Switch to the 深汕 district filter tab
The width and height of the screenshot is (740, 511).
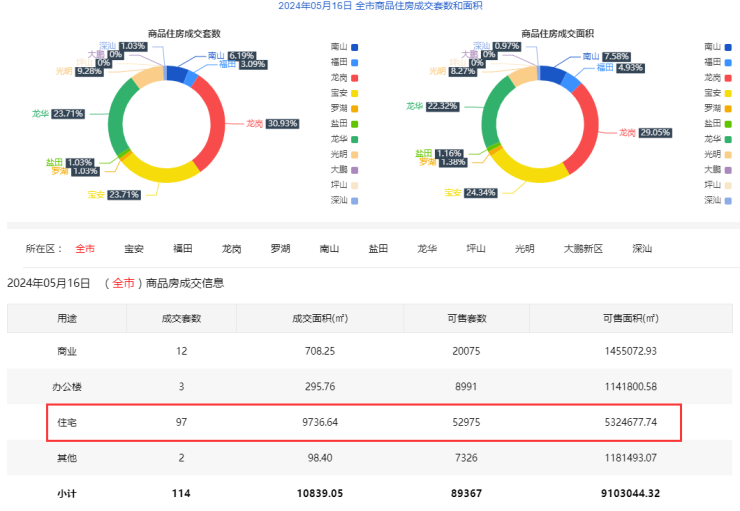click(x=642, y=248)
